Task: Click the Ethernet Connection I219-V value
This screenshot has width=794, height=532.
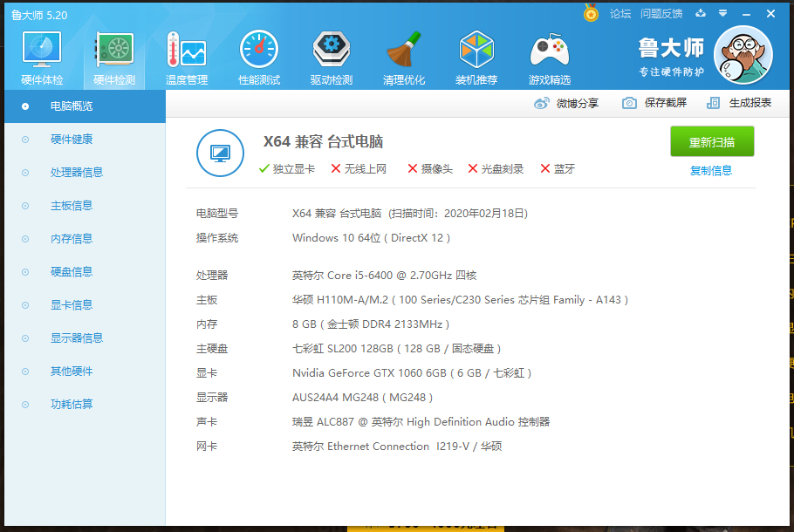Action: [397, 447]
